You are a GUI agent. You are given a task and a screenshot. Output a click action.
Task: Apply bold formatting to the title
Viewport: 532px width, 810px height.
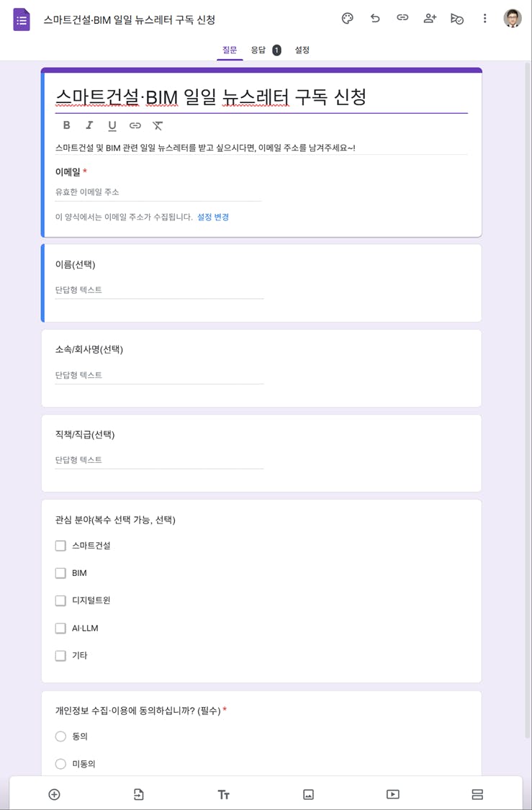[x=67, y=125]
